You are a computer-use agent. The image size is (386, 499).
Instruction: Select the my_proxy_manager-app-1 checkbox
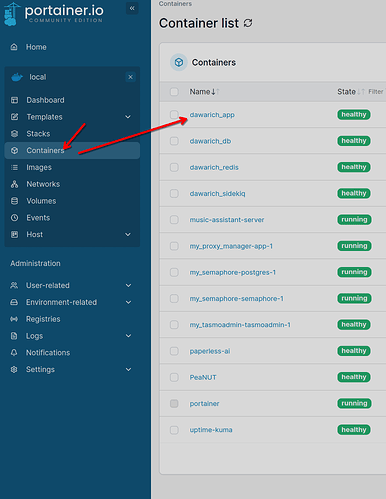click(174, 246)
